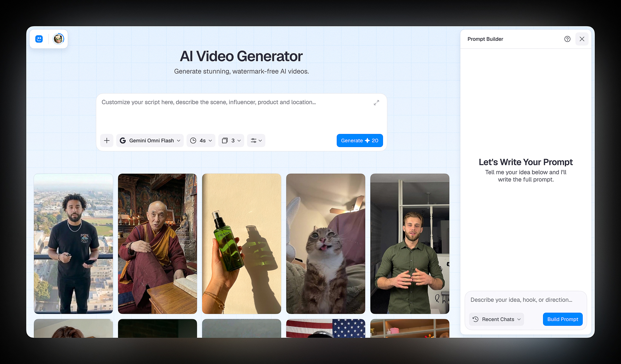The image size is (621, 364).
Task: Open the Prompt Builder help icon
Action: (x=567, y=39)
